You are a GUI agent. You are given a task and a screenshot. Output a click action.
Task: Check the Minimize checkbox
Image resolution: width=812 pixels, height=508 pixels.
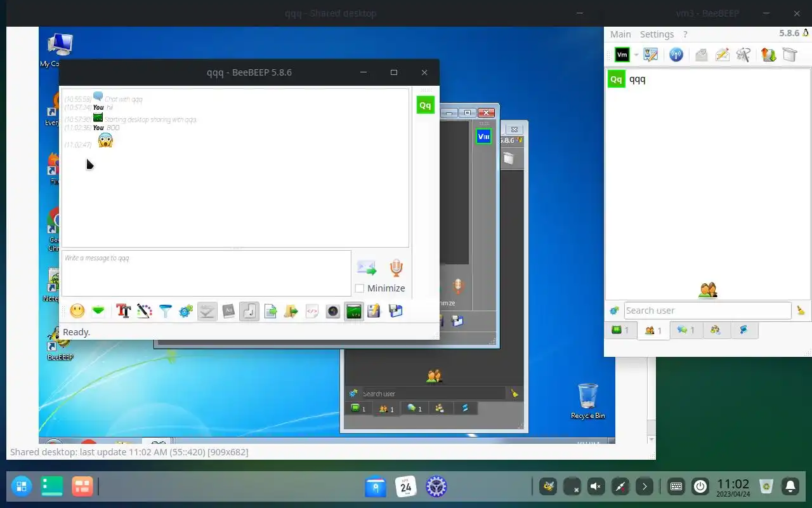(x=360, y=288)
